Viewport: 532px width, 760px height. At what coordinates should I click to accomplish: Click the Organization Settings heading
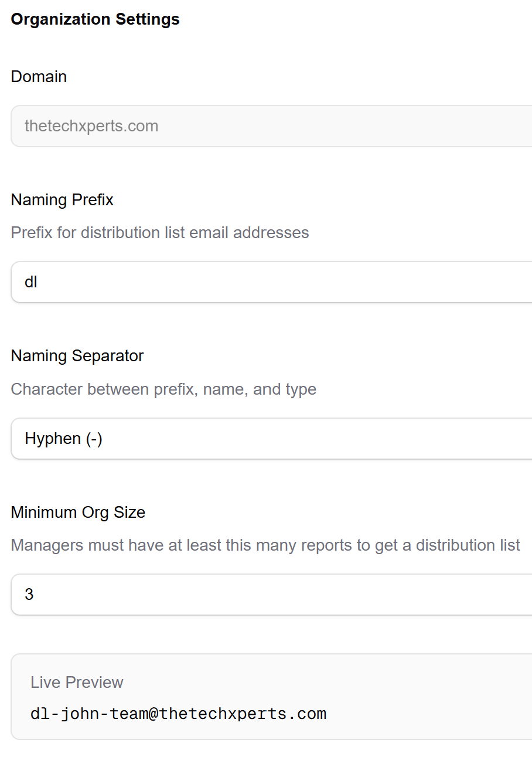(x=95, y=19)
